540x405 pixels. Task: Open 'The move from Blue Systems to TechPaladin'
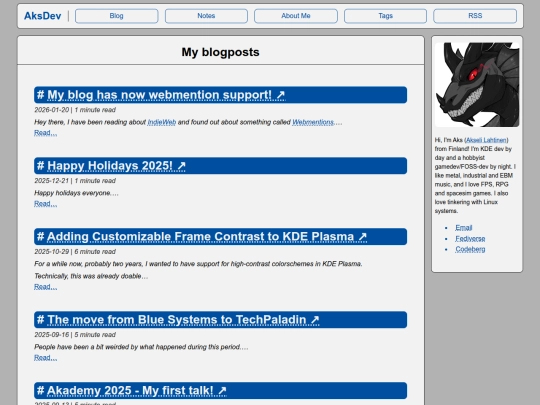pyautogui.click(x=183, y=320)
